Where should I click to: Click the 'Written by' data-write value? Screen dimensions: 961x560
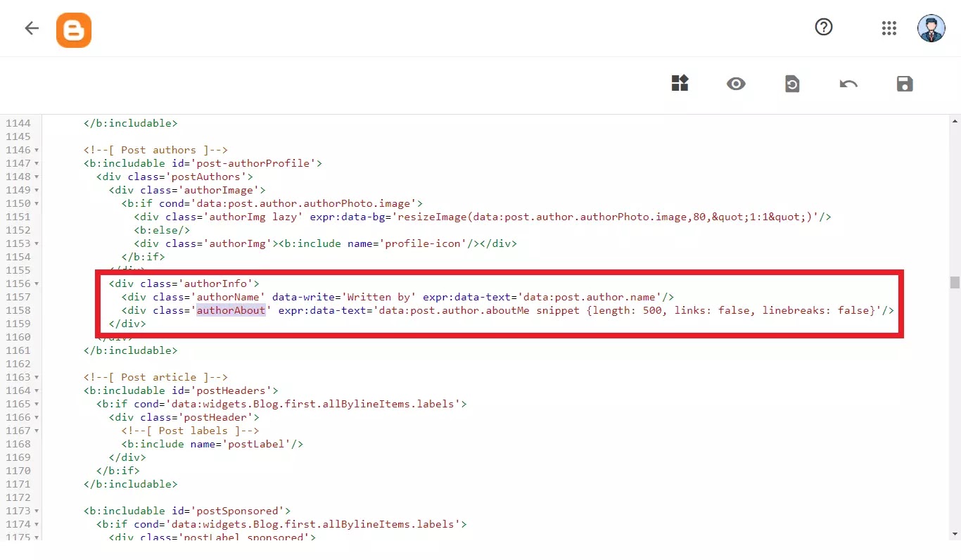point(378,297)
